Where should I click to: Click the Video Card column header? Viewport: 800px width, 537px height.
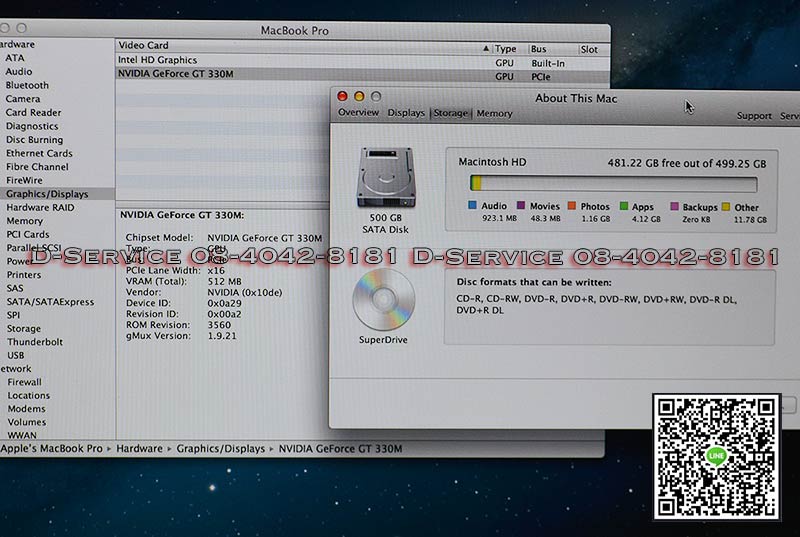(x=143, y=45)
